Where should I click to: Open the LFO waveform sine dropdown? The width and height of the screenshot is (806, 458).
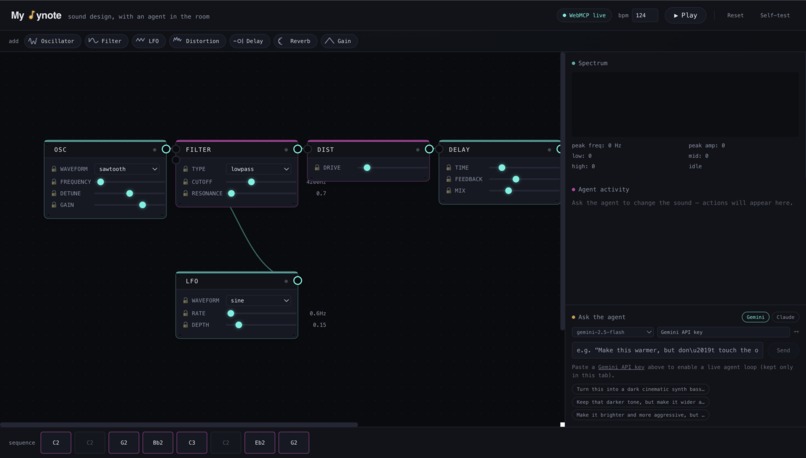(259, 300)
